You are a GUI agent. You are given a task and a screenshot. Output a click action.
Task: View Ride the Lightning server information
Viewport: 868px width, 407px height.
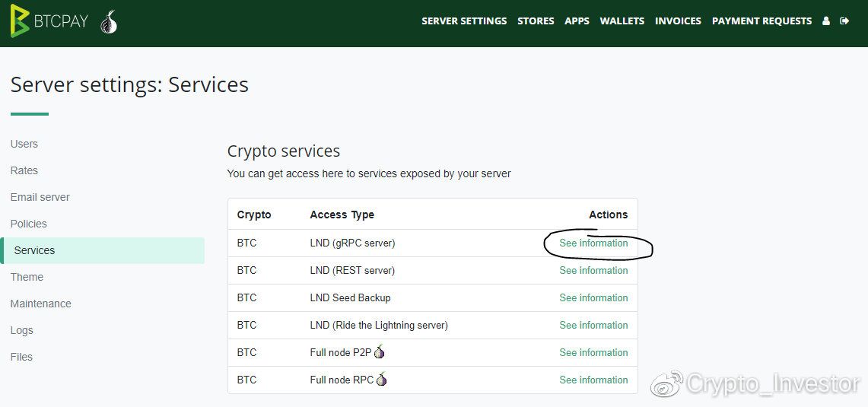(x=593, y=325)
